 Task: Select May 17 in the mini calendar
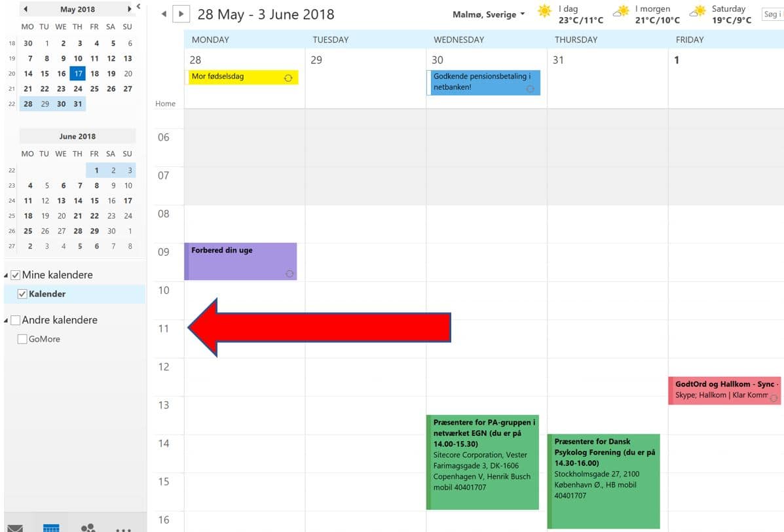tap(78, 74)
